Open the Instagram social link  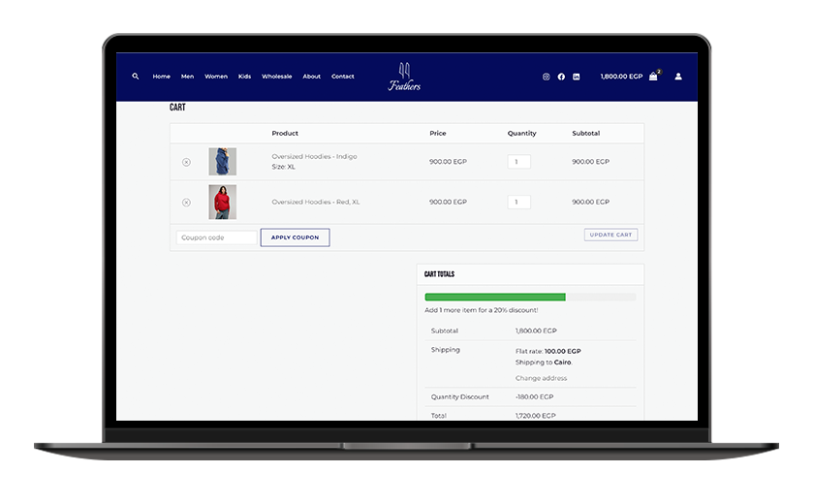546,77
